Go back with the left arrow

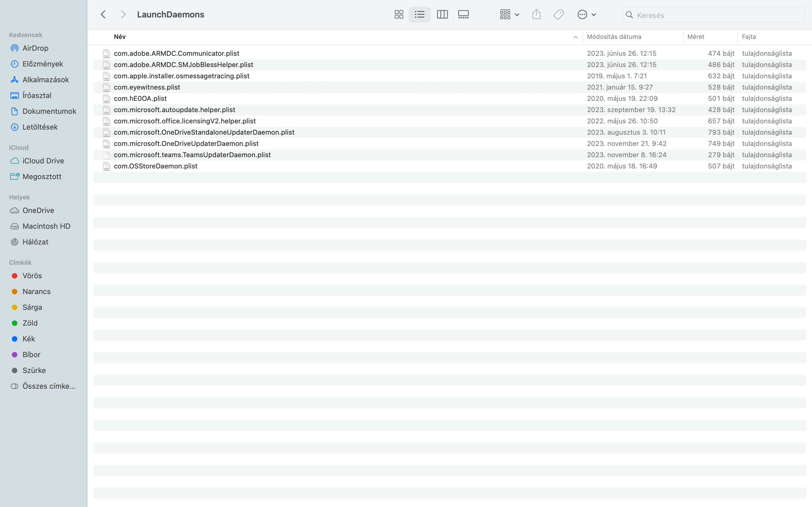[103, 14]
